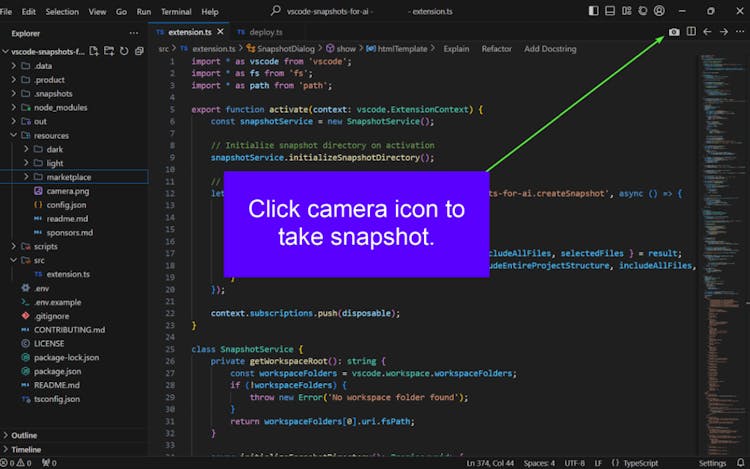Click the Add Docstring action
This screenshot has height=469, width=750.
[548, 48]
